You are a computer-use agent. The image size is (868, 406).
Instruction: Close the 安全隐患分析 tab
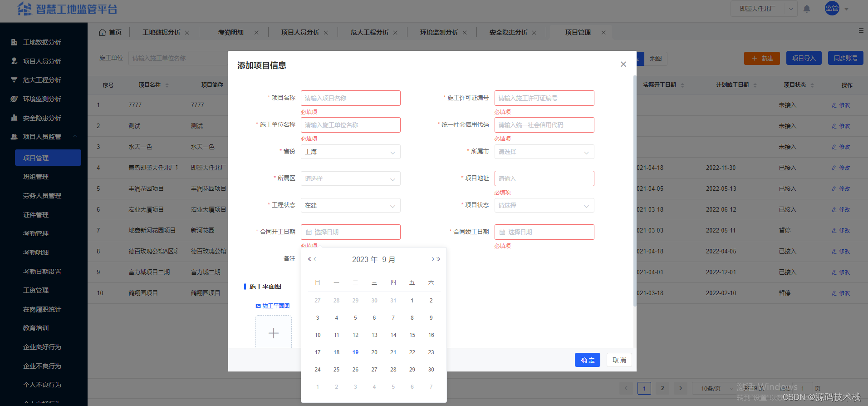(534, 33)
